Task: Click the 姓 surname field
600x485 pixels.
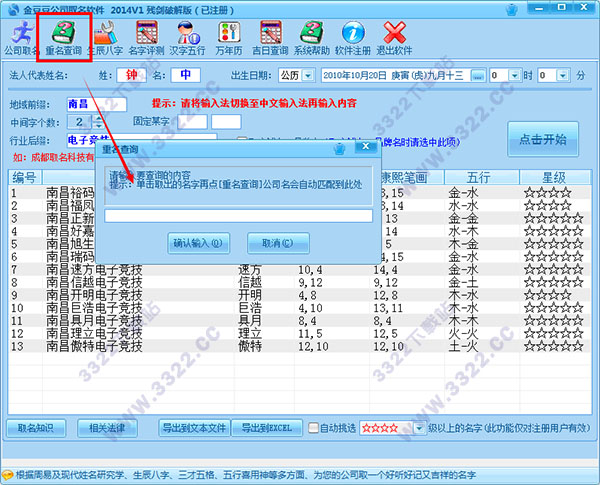Action: point(131,75)
